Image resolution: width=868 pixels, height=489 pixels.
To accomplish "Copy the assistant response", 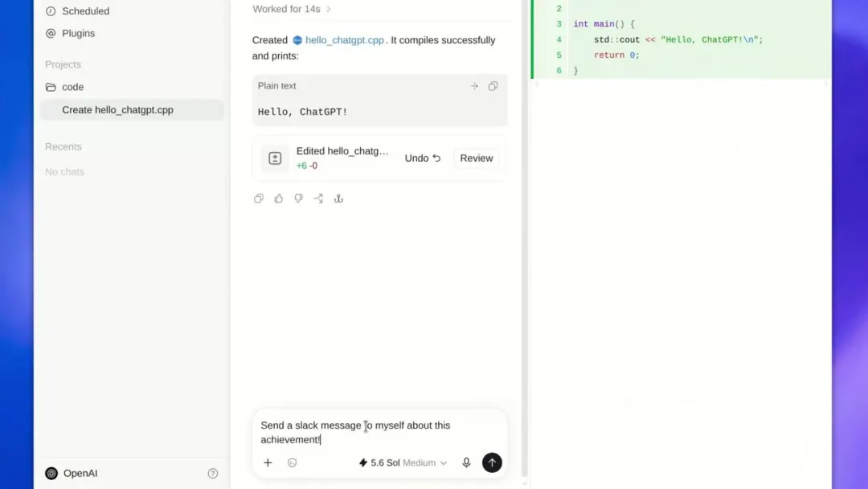I will coord(259,199).
